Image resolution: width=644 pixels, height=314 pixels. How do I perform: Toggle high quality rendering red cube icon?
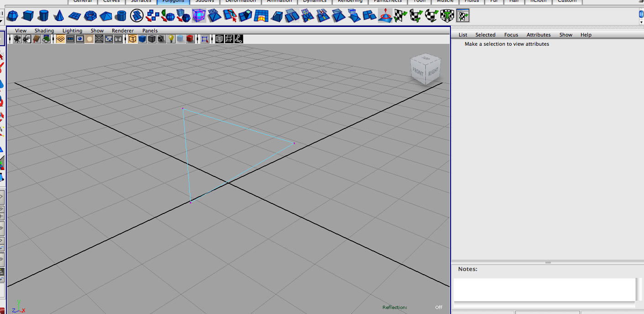(190, 39)
